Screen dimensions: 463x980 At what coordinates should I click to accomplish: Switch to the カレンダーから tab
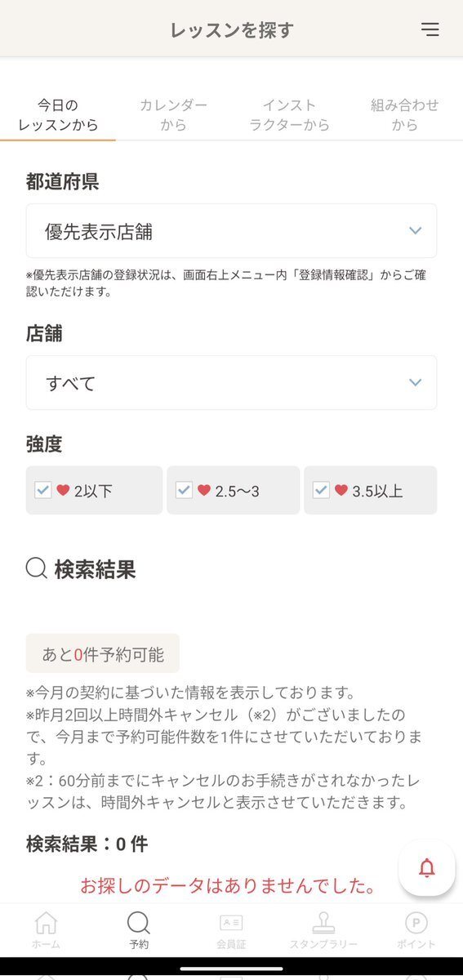click(x=173, y=115)
